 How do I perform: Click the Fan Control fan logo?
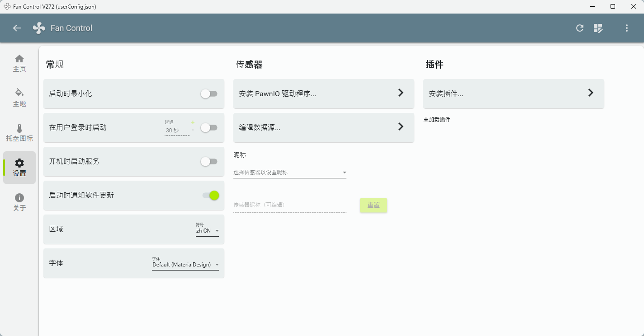(39, 28)
